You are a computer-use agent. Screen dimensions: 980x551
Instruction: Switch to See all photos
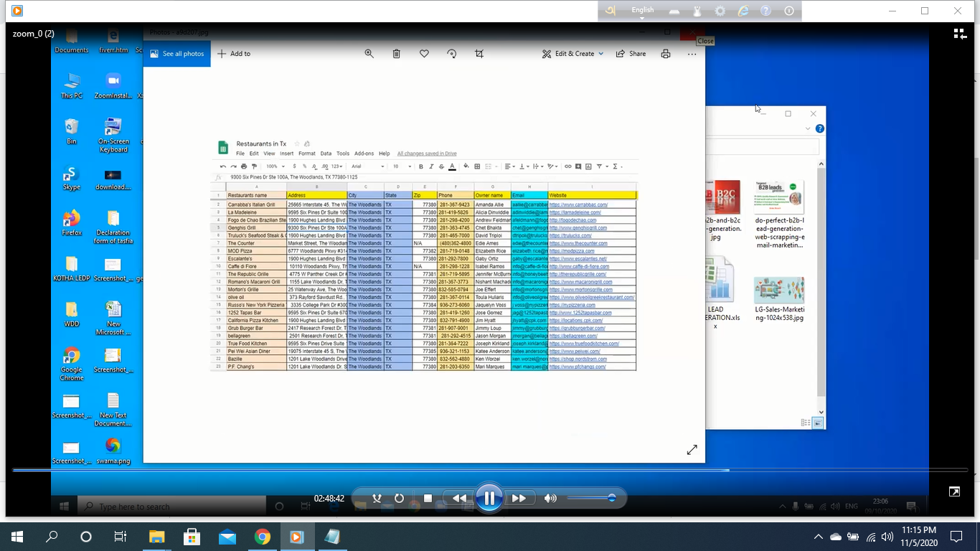click(176, 53)
